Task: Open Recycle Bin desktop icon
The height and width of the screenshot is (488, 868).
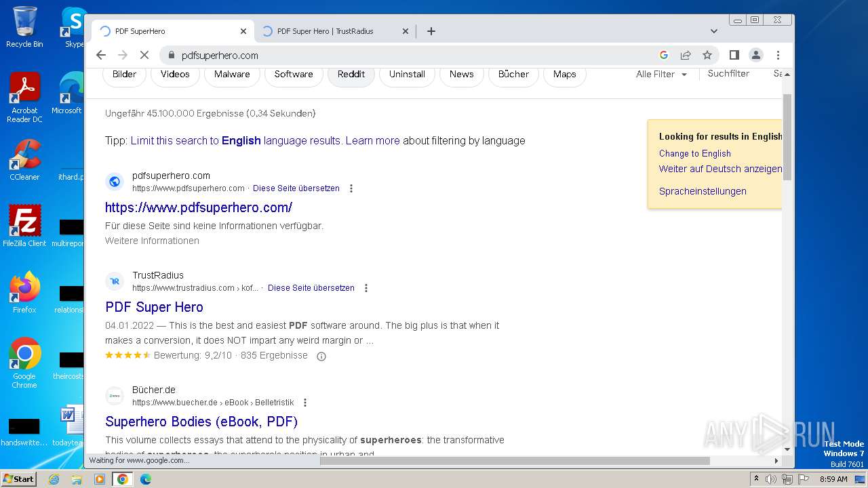Action: (x=24, y=27)
